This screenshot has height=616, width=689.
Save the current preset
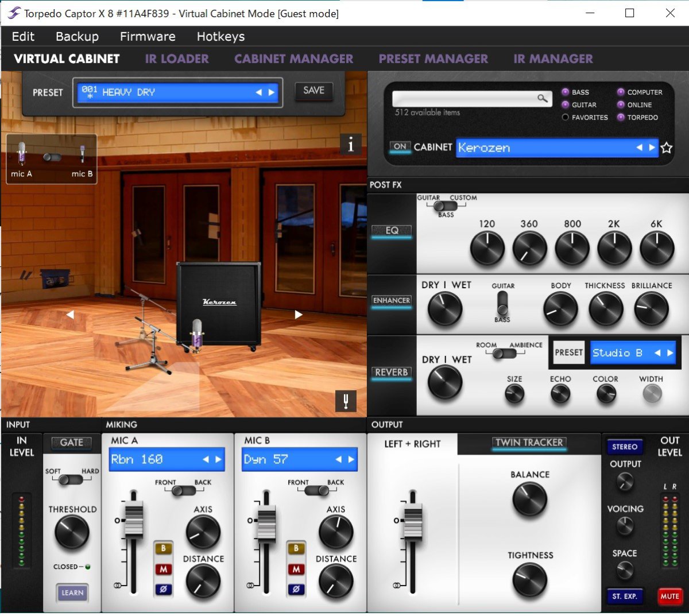pyautogui.click(x=313, y=91)
